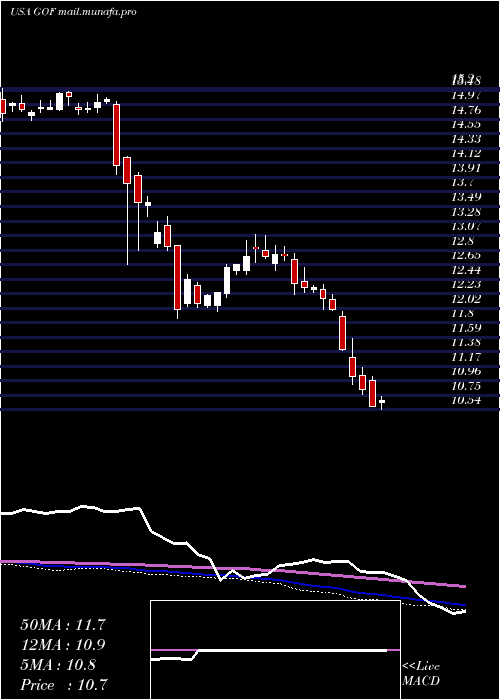This screenshot has height=700, width=500.
Task: Click the '<<Live MACD' label
Action: [421, 674]
